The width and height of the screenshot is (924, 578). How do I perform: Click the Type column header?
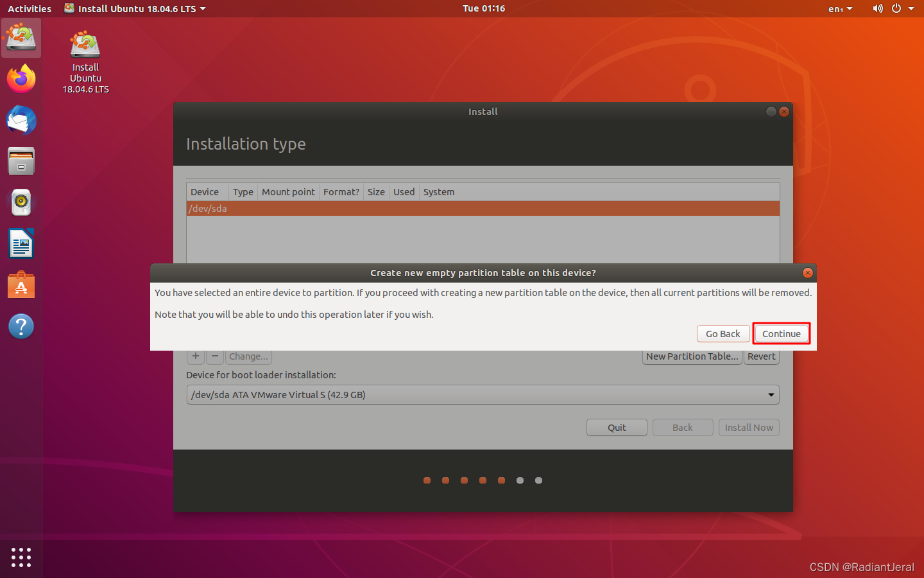pyautogui.click(x=243, y=192)
